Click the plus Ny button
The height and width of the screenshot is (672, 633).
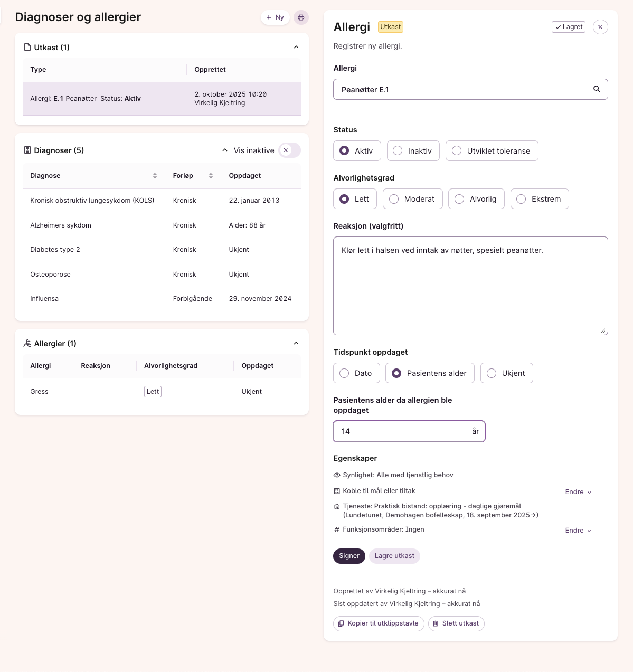click(x=275, y=17)
